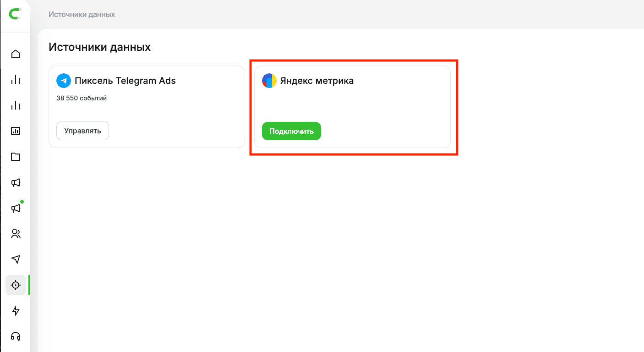The image size is (644, 352).
Task: Open the headset support icon
Action: click(16, 336)
